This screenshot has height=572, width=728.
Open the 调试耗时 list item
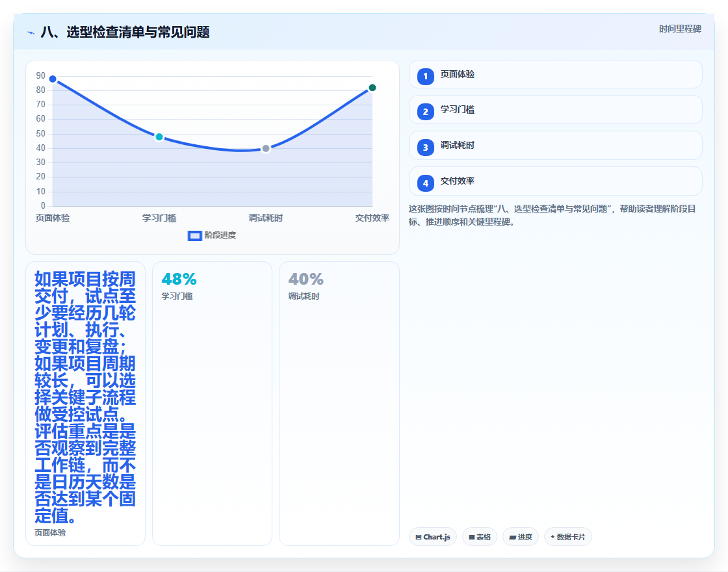(x=555, y=146)
